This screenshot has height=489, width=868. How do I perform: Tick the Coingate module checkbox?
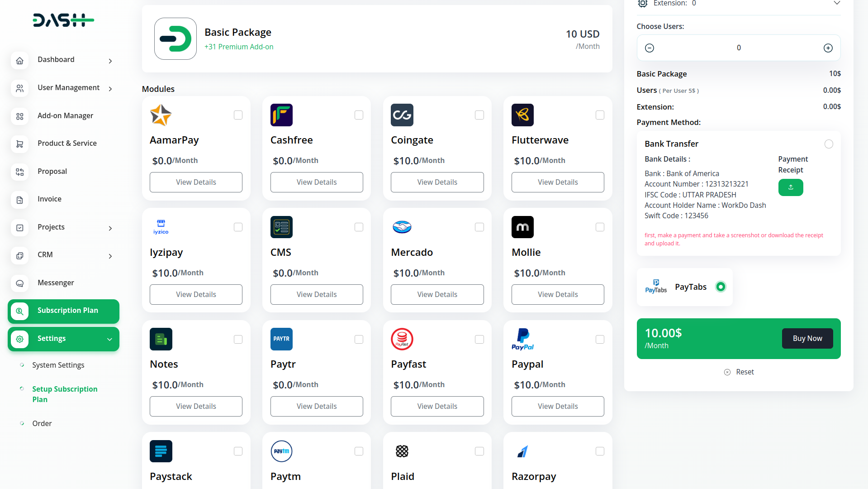click(x=479, y=115)
